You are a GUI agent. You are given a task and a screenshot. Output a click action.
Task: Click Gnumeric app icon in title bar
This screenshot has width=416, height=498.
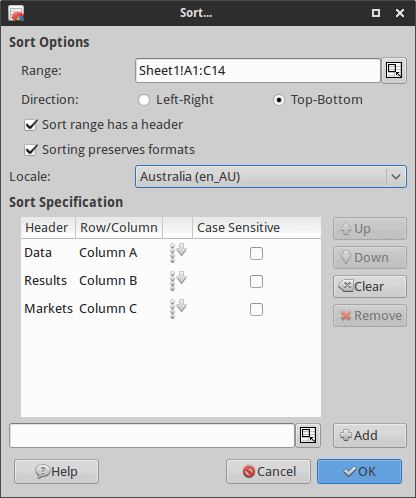16,13
